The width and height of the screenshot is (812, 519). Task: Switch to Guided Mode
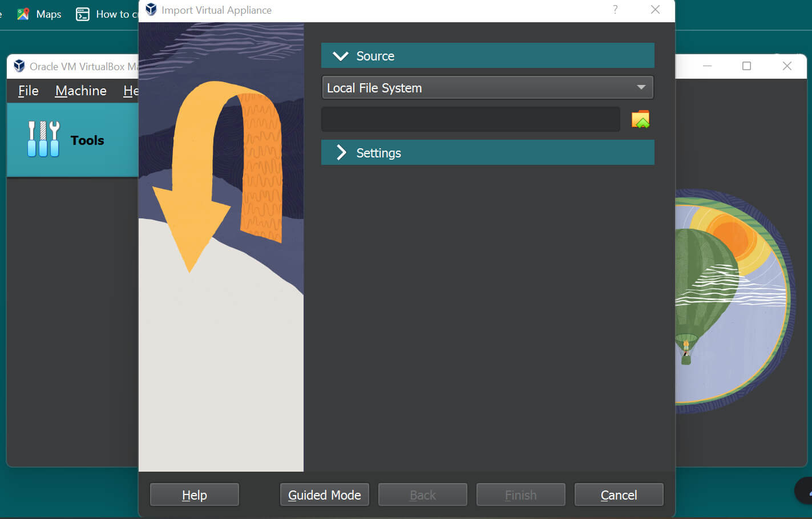324,494
